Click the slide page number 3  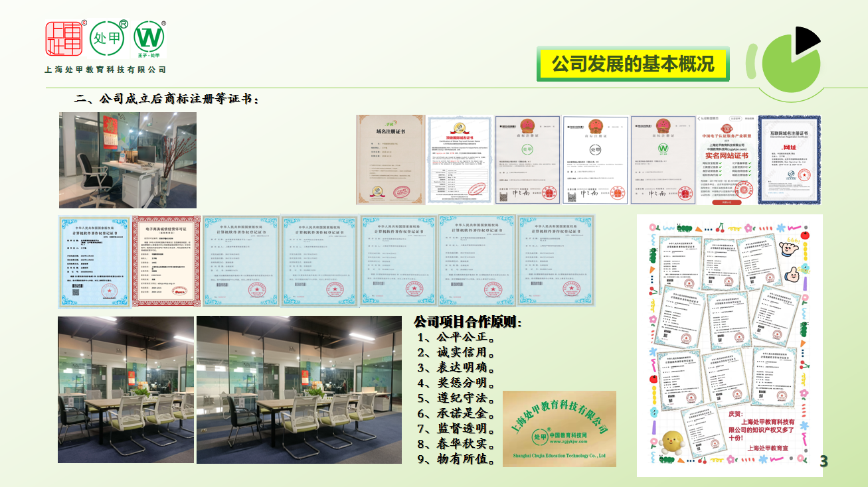tap(824, 461)
